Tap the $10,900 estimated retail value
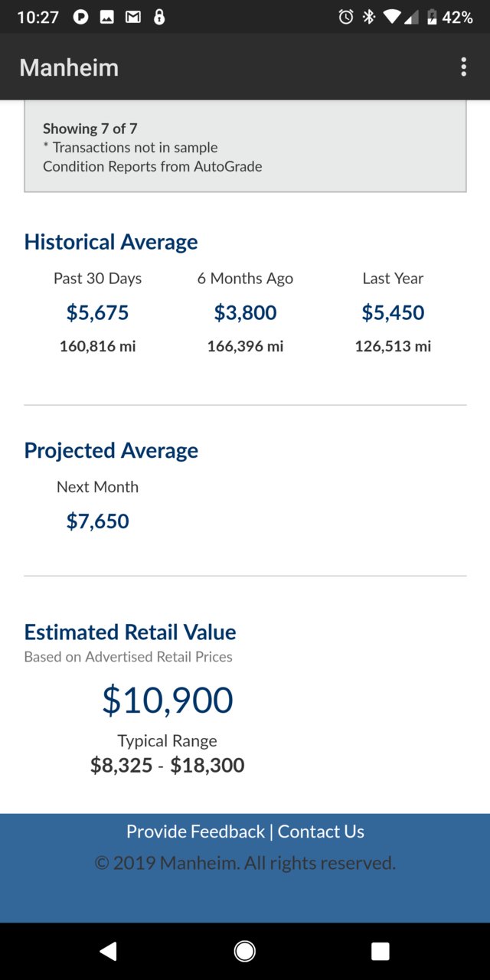Screen dimensions: 490x980 pyautogui.click(x=168, y=700)
